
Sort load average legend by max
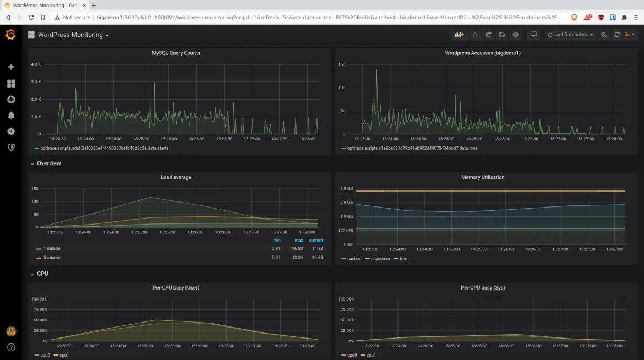(299, 241)
